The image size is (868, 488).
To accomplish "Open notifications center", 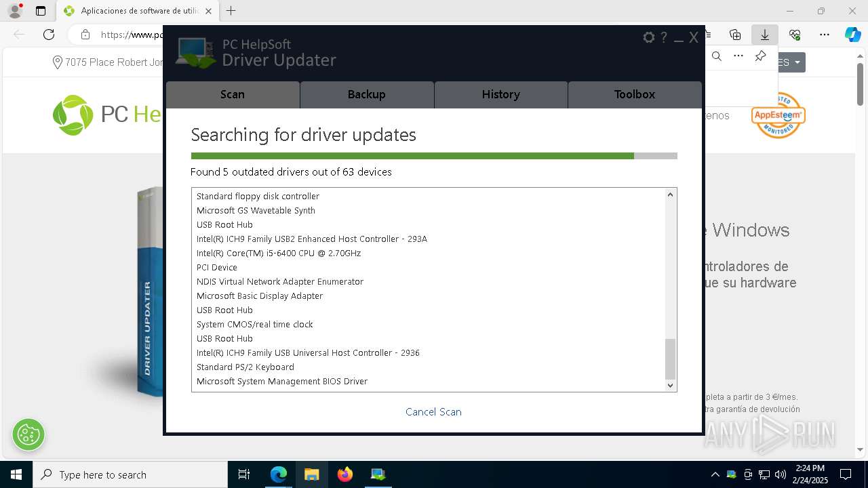I will tap(846, 474).
